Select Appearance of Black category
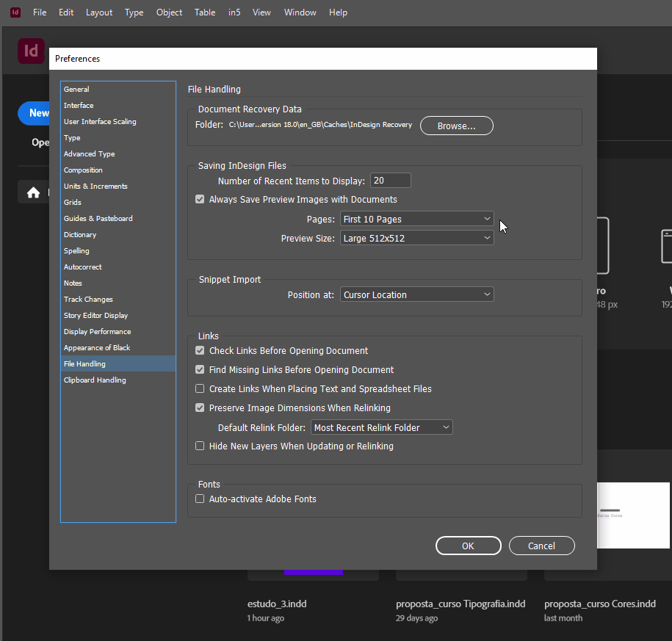Screen dimensions: 672x641 (118, 347)
